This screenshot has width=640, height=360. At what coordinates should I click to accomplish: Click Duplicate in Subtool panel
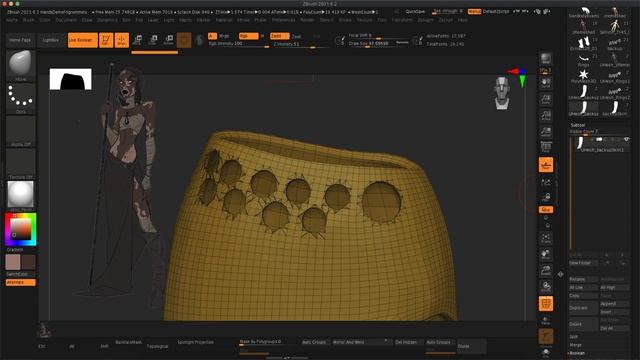[x=583, y=308]
